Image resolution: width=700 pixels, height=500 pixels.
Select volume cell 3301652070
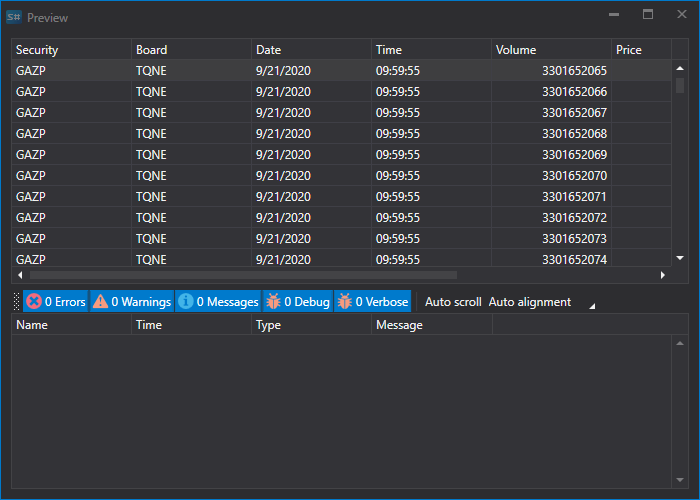[552, 175]
